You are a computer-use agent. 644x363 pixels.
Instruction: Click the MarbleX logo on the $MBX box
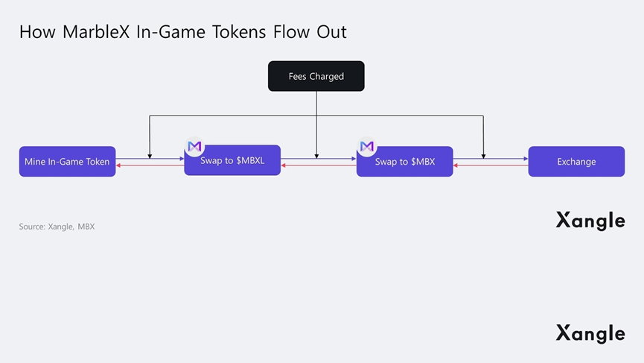[x=367, y=147]
